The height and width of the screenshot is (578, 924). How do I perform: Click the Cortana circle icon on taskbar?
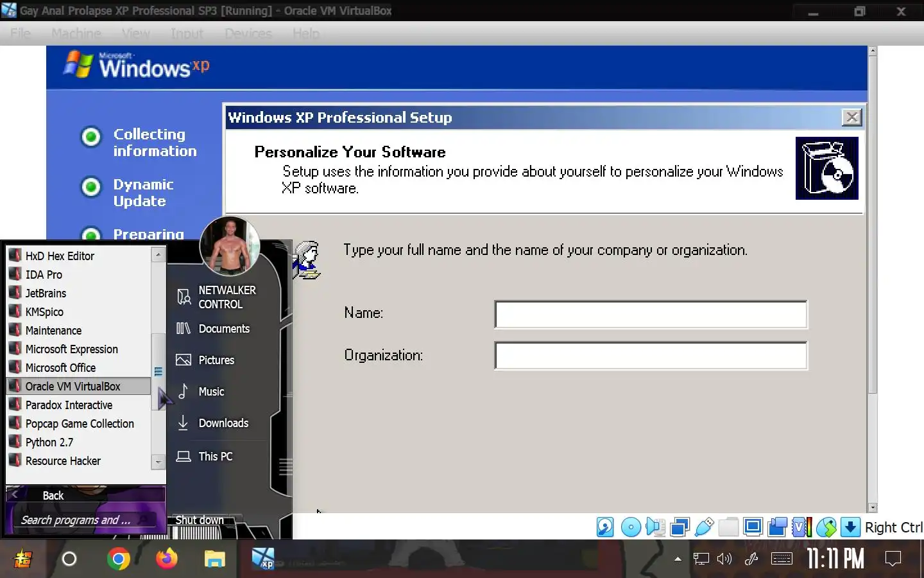tap(69, 559)
